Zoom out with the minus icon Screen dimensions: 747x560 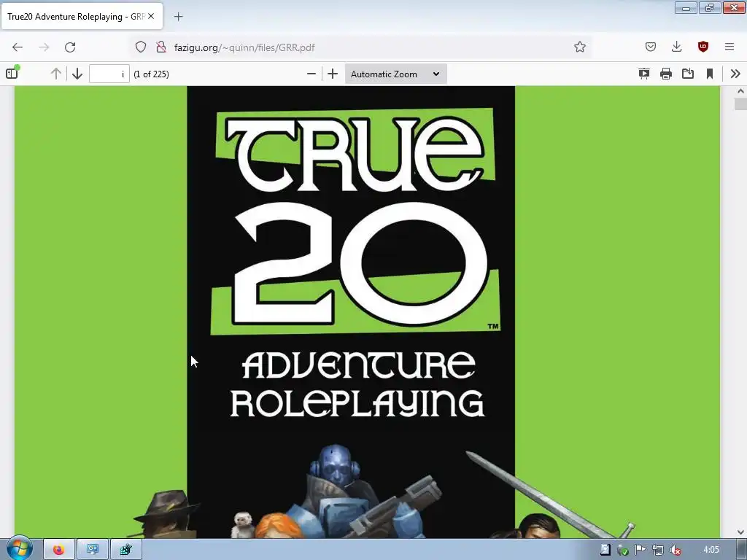coord(311,74)
